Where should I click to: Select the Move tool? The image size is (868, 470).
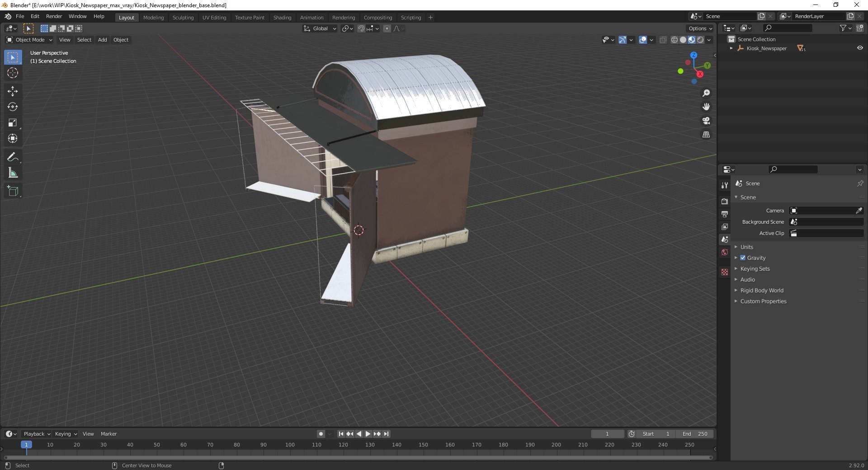[13, 91]
